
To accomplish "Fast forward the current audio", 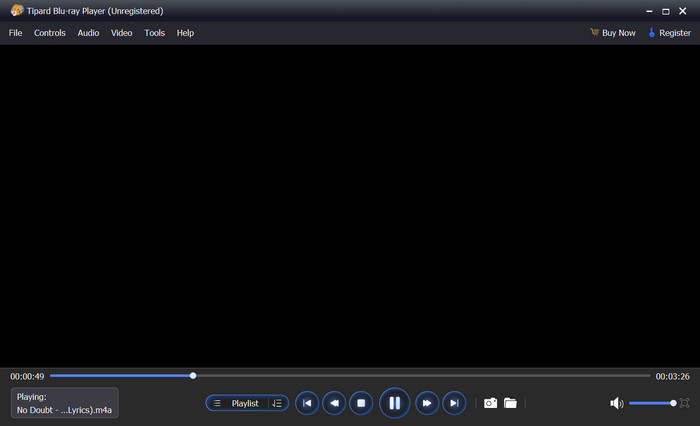I will click(427, 403).
